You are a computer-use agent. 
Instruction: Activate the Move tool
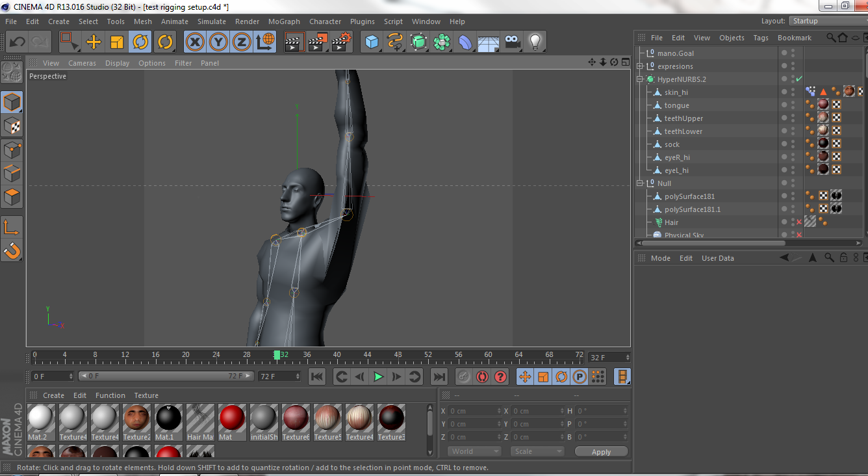pos(94,42)
